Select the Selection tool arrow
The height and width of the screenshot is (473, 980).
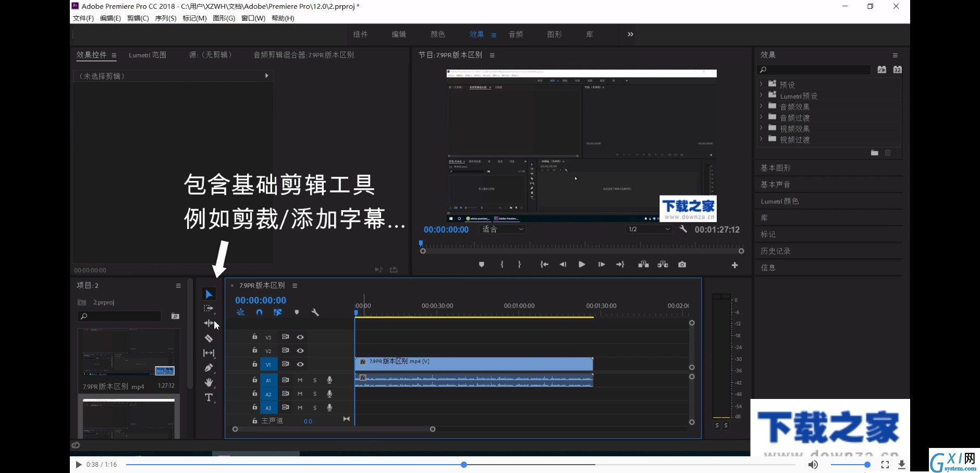[x=209, y=294]
